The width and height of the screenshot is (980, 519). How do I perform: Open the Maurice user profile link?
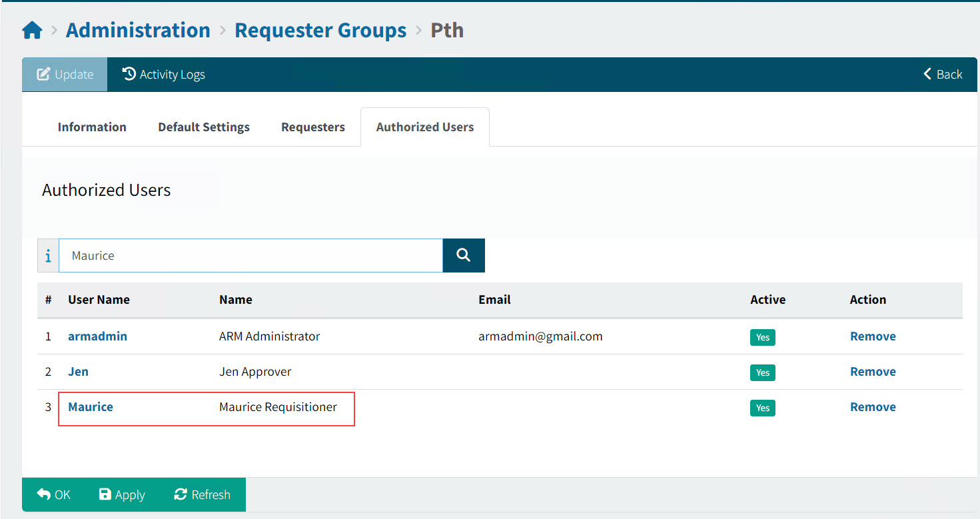click(x=90, y=406)
